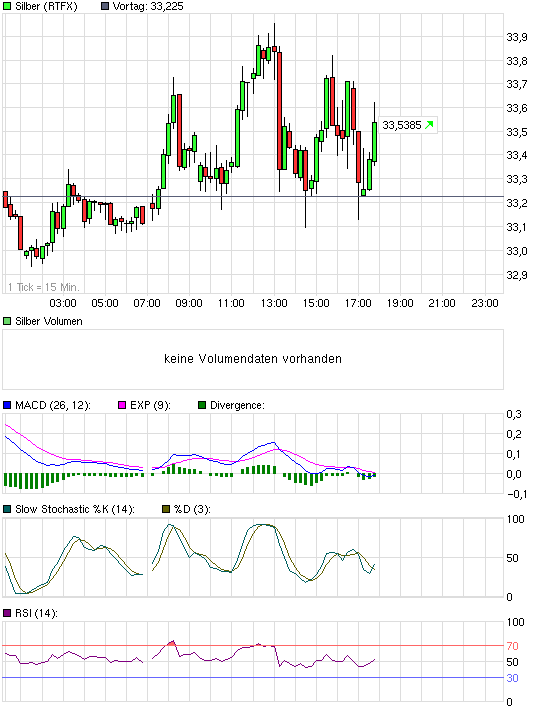Click the 03:00 time axis label

point(63,303)
